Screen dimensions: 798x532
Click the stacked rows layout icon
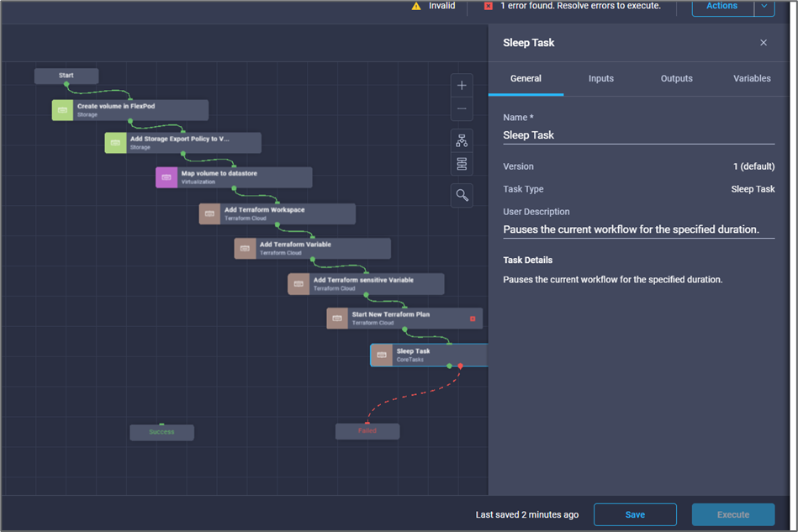point(462,164)
